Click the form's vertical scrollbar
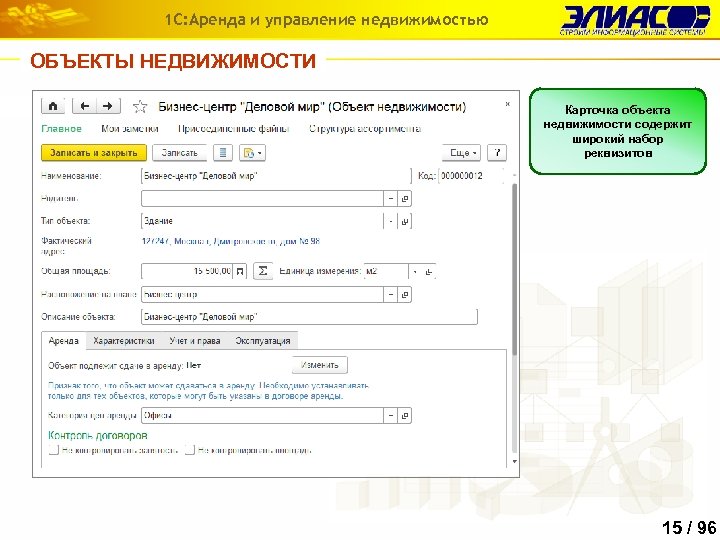 (x=514, y=269)
